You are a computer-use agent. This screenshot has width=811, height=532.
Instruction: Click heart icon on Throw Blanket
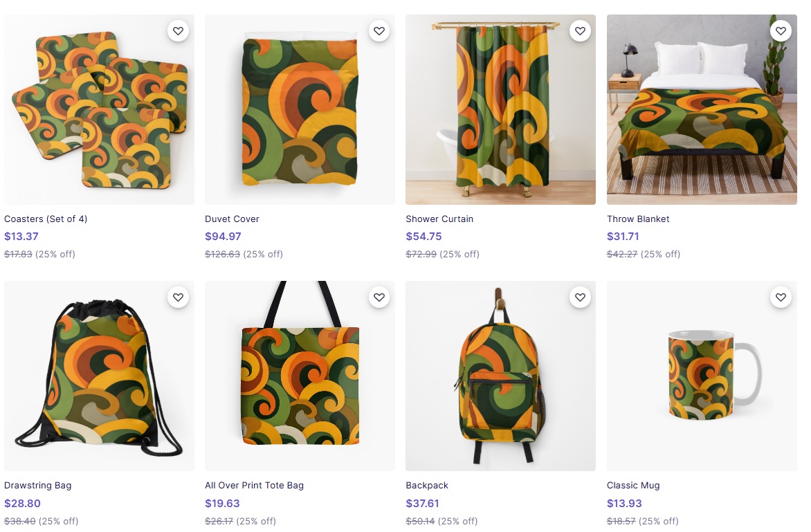coord(781,31)
